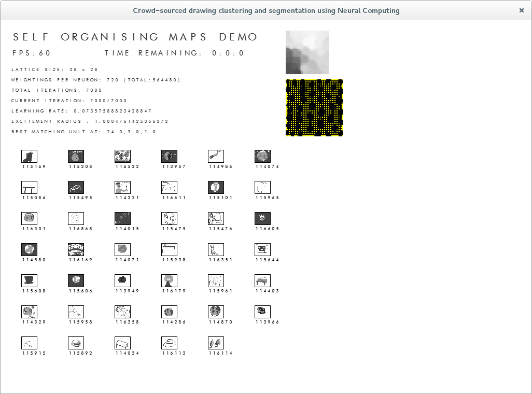Select the hat drawing 115608
This screenshot has height=394, width=532.
(x=29, y=280)
